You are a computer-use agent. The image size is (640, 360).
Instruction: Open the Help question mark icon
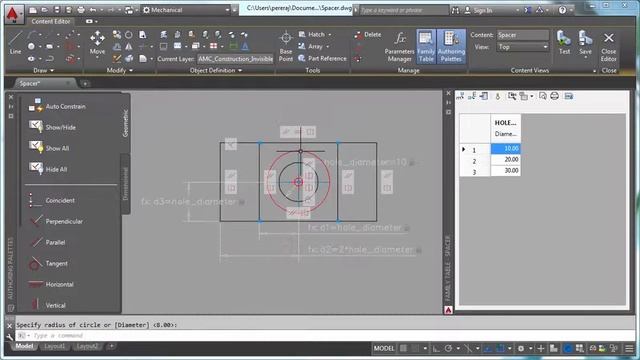(x=562, y=10)
